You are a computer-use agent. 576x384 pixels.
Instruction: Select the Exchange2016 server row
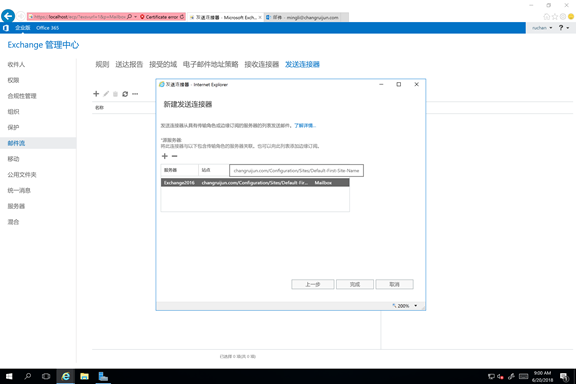(255, 183)
